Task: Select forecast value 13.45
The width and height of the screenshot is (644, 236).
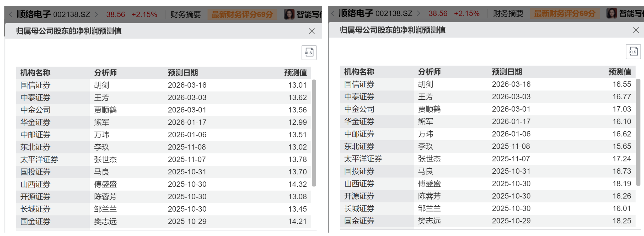Action: (x=298, y=209)
